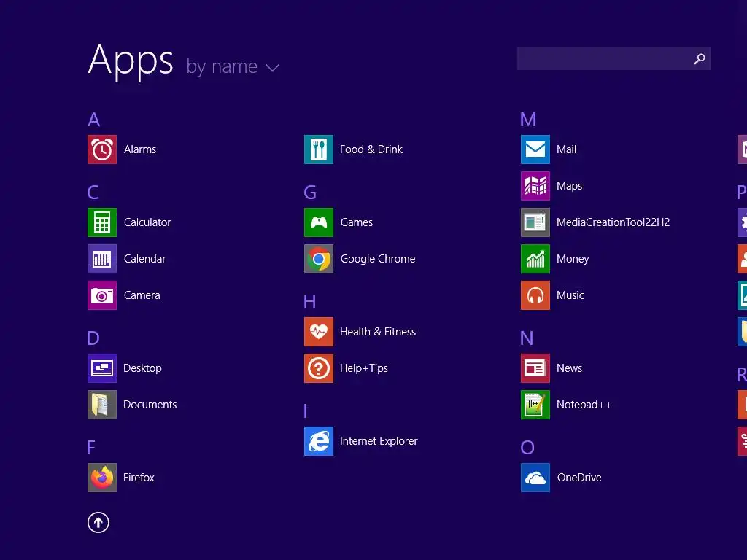Open the Music headphones icon
The width and height of the screenshot is (747, 560).
[x=535, y=295]
